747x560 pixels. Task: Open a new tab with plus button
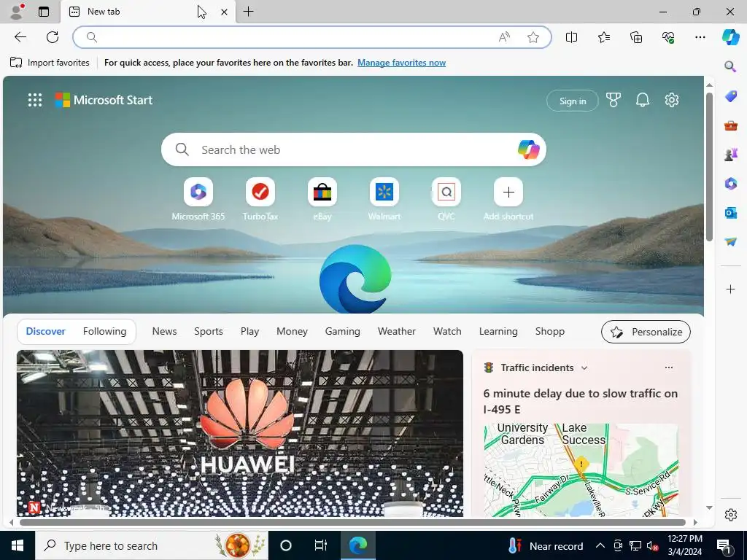click(x=248, y=12)
